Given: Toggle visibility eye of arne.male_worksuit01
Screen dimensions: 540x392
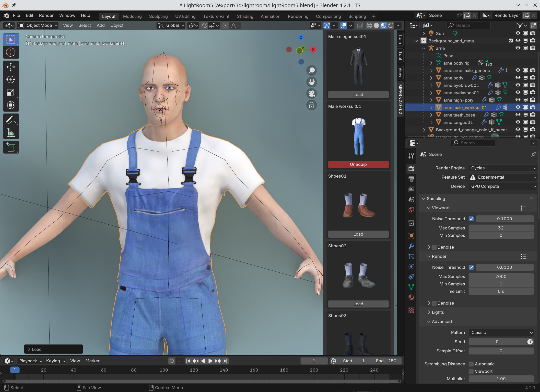Looking at the screenshot, I should [518, 107].
